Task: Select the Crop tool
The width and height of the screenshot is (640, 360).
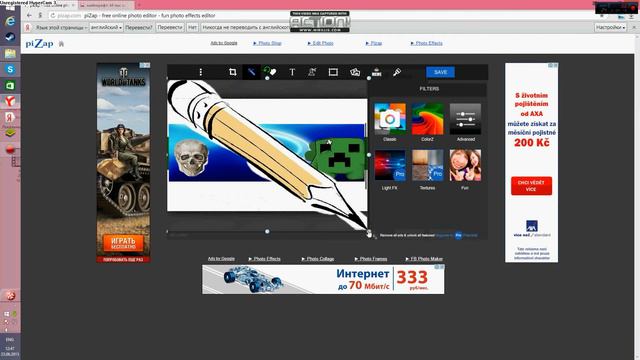Action: [233, 72]
